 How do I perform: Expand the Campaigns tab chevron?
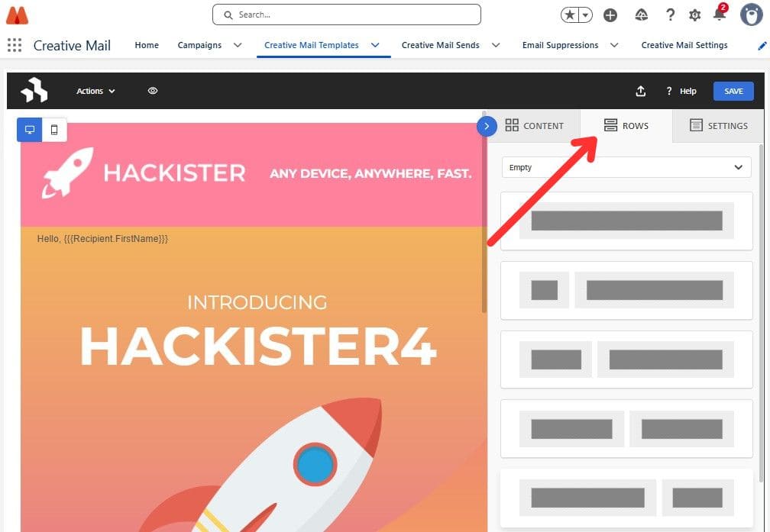point(238,45)
